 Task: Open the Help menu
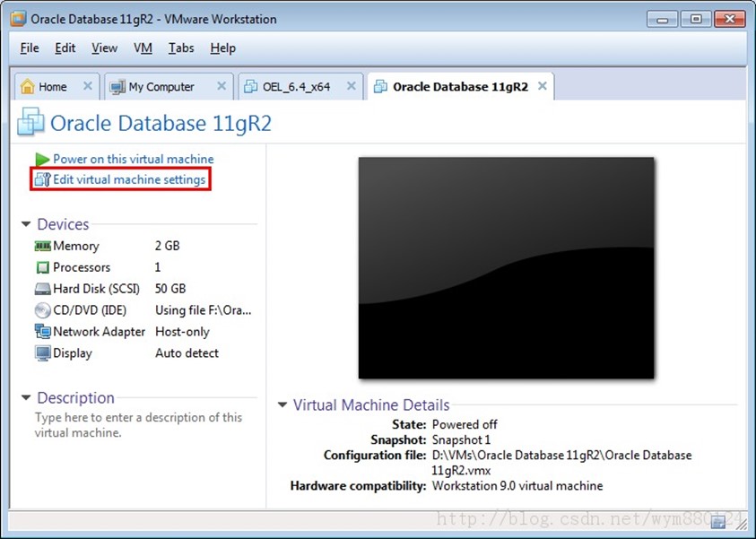click(x=222, y=48)
